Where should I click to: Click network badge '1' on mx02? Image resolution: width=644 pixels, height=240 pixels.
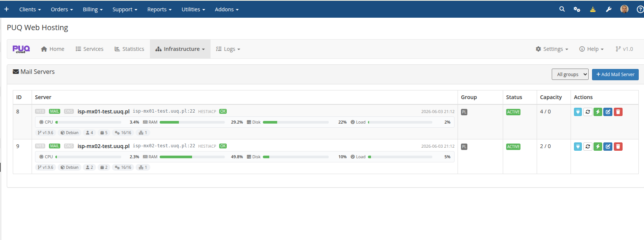point(143,167)
